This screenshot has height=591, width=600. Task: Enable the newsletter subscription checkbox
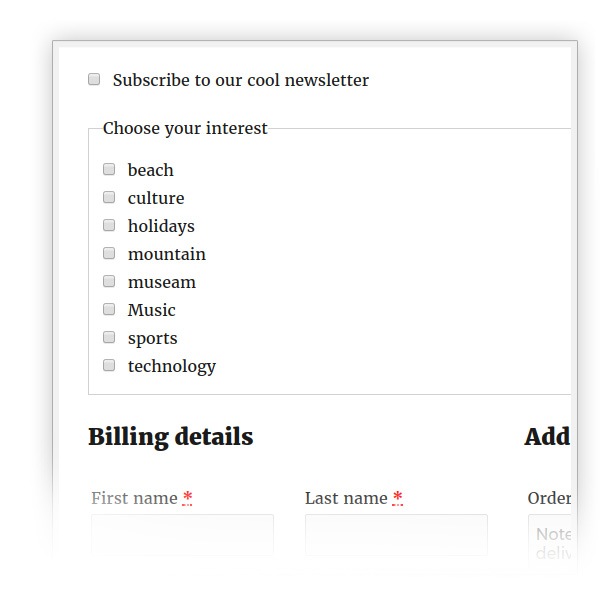(94, 79)
